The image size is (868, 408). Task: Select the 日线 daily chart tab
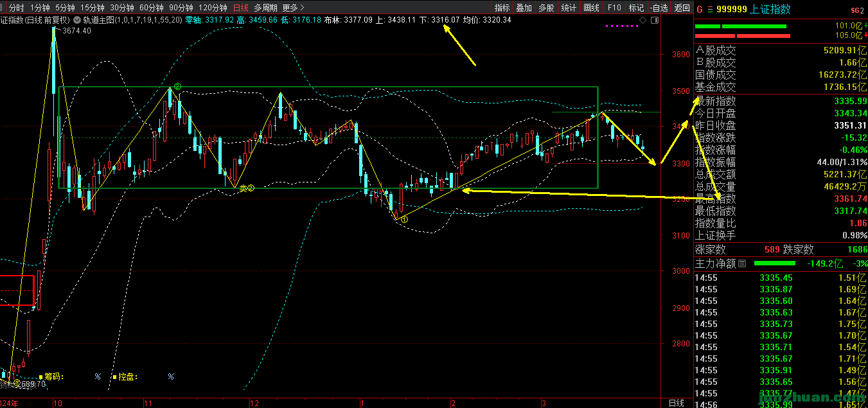click(x=241, y=8)
